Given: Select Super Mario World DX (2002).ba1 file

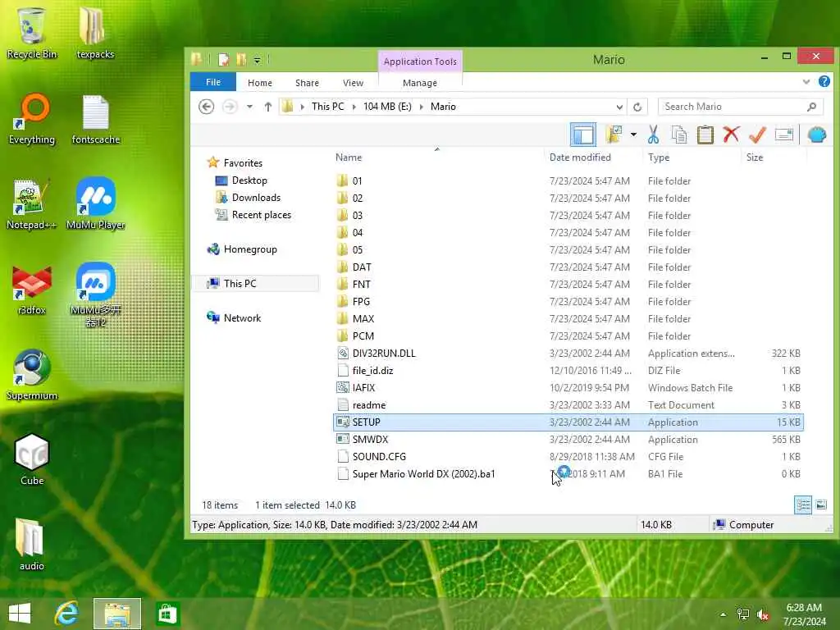Looking at the screenshot, I should tap(568, 474).
